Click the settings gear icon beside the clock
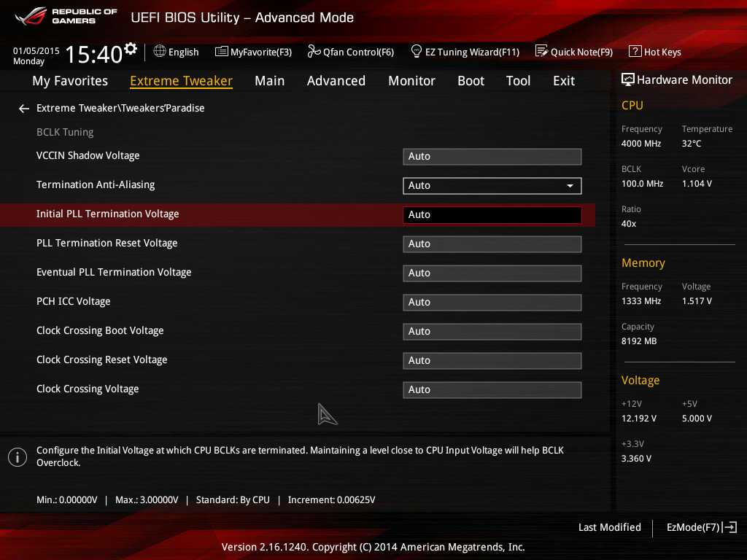This screenshot has height=560, width=747. 131,49
